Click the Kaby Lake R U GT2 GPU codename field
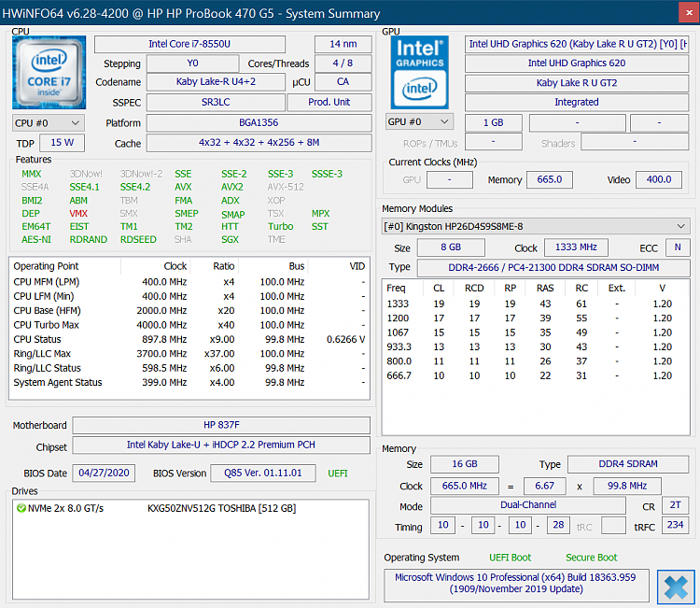The image size is (700, 608). tap(577, 82)
